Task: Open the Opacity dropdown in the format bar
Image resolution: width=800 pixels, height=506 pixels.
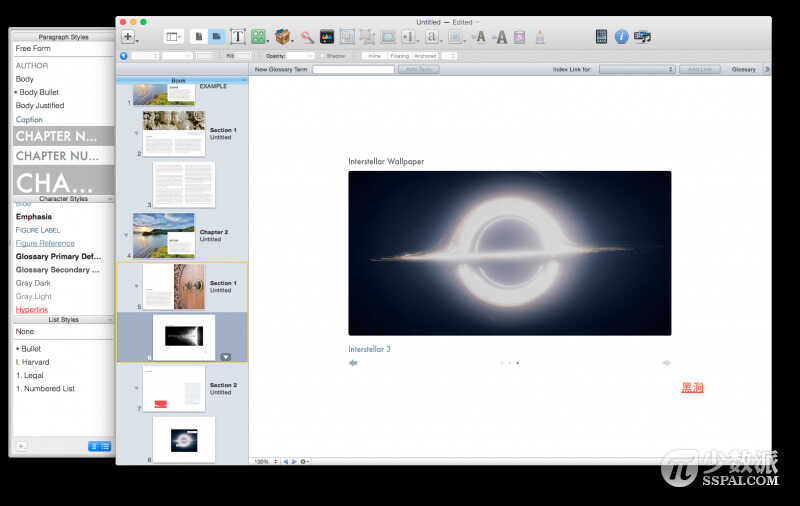Action: (300, 56)
